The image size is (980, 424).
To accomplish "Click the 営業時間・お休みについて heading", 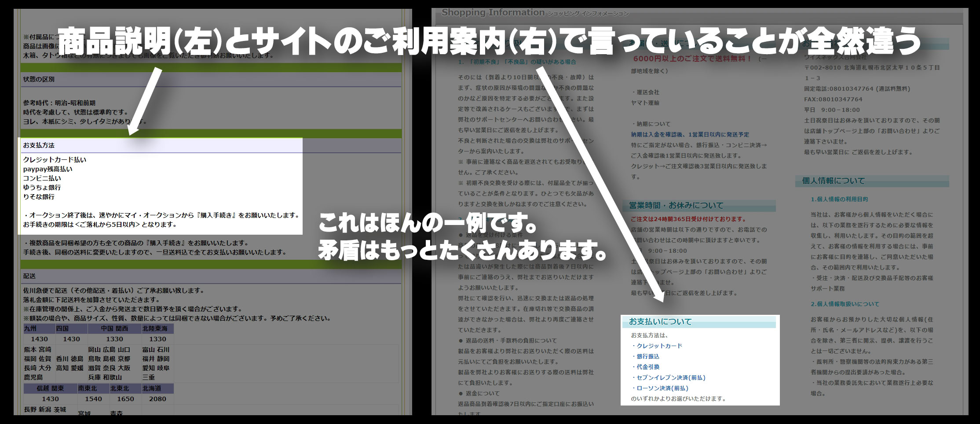I will (676, 206).
